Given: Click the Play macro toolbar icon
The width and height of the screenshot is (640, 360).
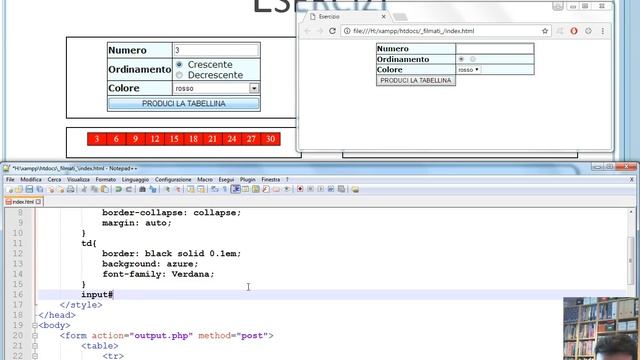Looking at the screenshot, I should (320, 189).
